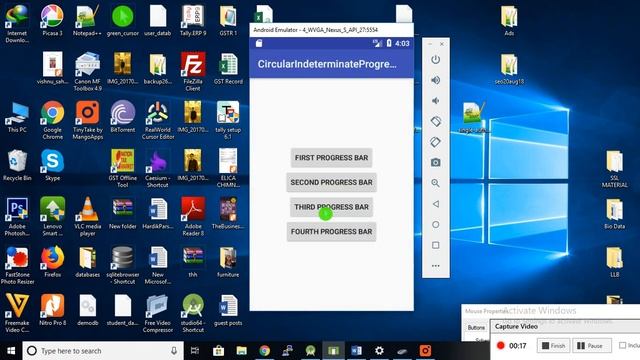The height and width of the screenshot is (360, 640).
Task: Click the taskbar microphone search icon
Action: click(174, 351)
